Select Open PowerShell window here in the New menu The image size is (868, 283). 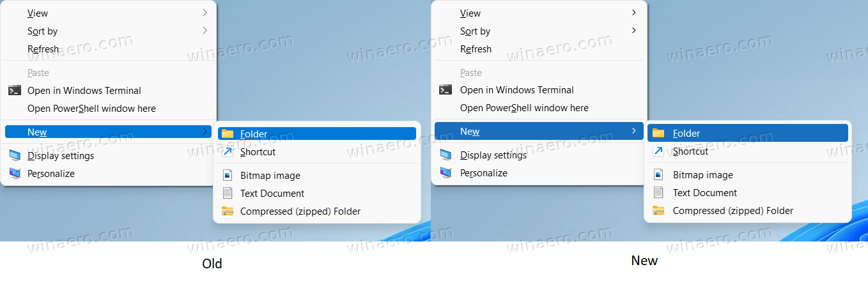click(524, 108)
